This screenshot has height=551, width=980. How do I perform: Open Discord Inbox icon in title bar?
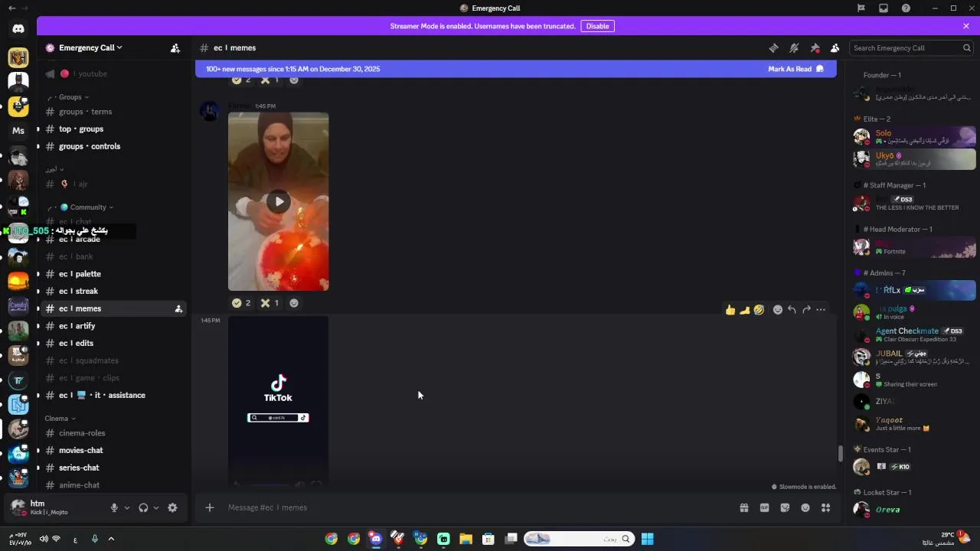(x=884, y=8)
